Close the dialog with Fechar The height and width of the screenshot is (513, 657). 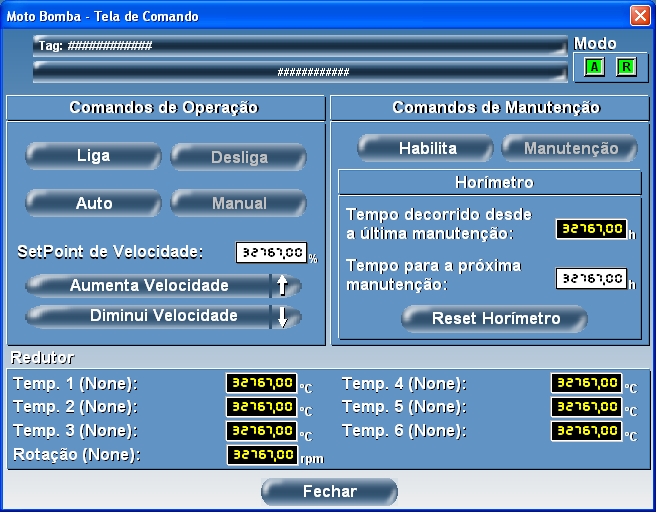[329, 491]
